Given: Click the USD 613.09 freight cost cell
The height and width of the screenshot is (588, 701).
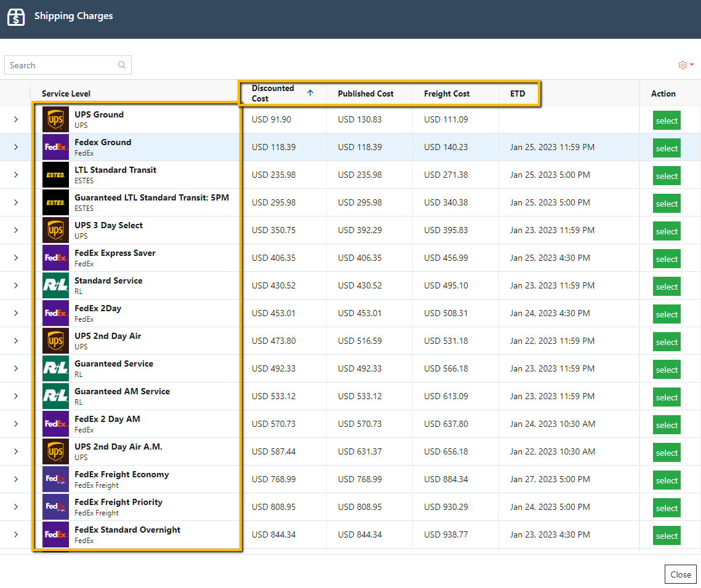Looking at the screenshot, I should 446,396.
